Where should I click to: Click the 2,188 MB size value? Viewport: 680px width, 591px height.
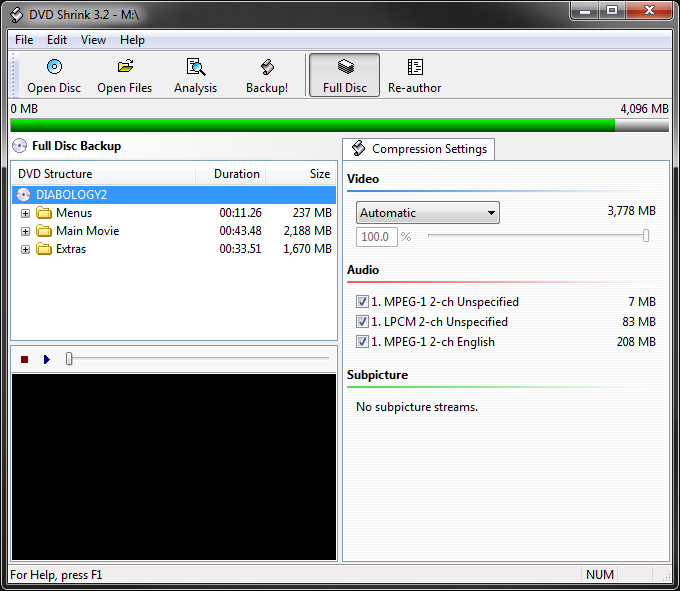[307, 231]
